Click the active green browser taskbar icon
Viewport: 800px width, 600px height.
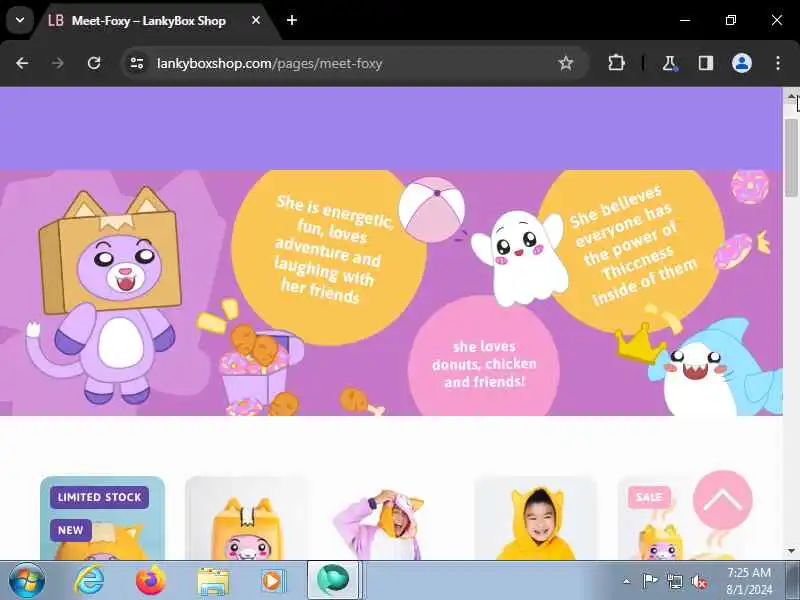pyautogui.click(x=334, y=581)
